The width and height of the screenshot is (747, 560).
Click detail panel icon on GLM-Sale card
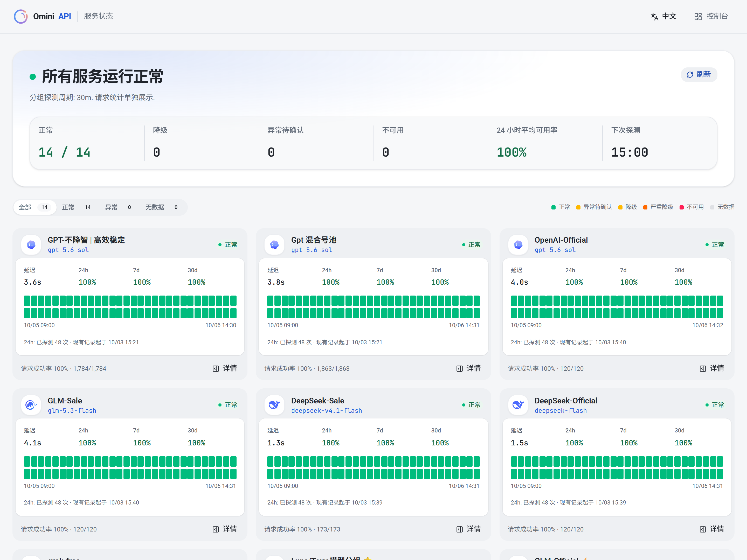216,529
